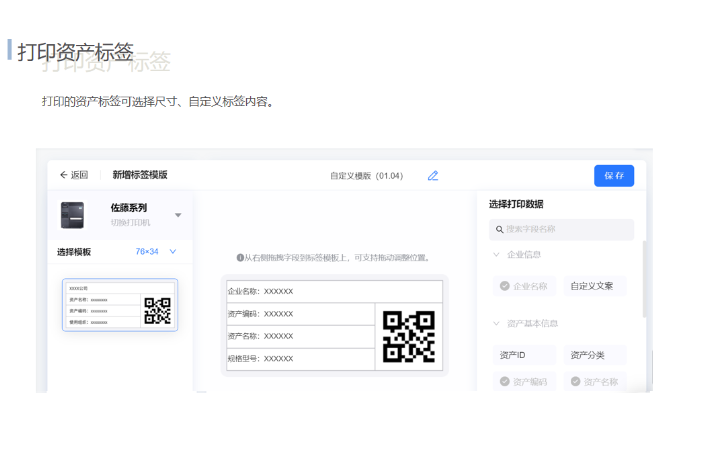The image size is (720, 450).
Task: Select the label template thumbnail in left panel
Action: (x=120, y=305)
